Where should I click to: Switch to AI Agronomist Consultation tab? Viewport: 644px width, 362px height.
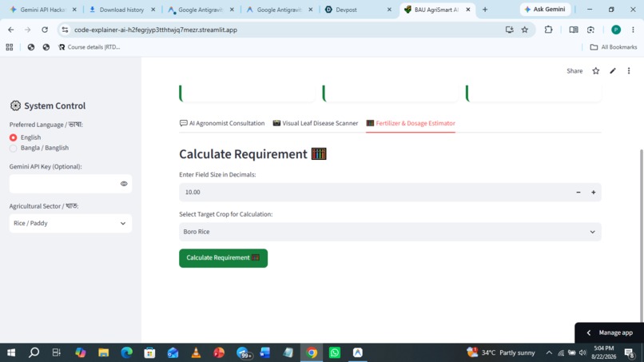click(222, 123)
